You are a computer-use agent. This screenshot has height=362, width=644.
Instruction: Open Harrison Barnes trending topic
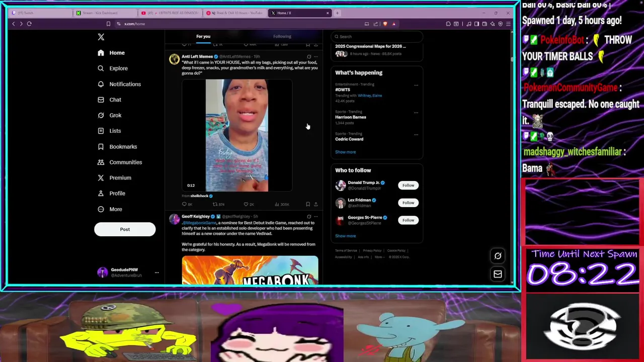[351, 117]
